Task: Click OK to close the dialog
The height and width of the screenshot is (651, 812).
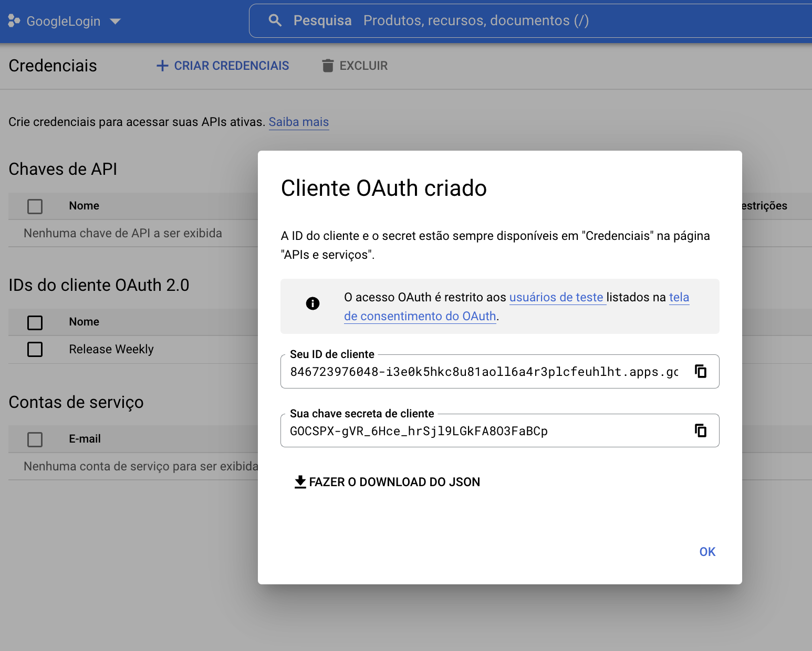Action: click(x=707, y=552)
